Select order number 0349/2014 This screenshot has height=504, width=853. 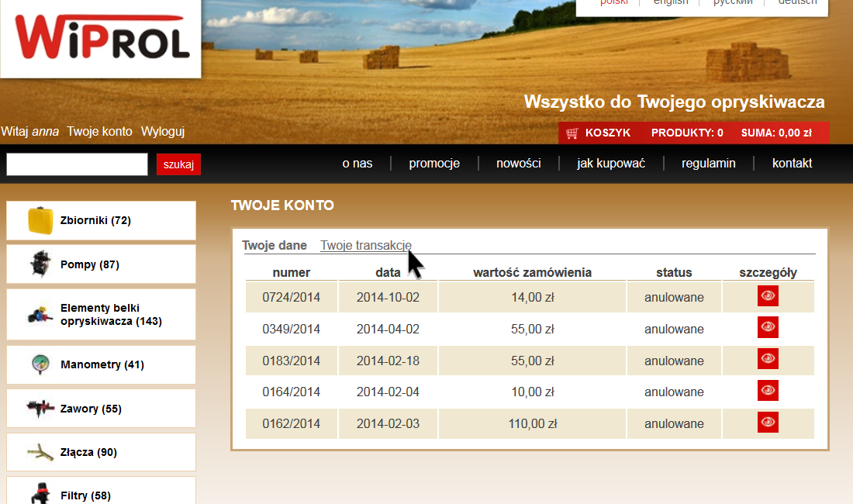(291, 329)
